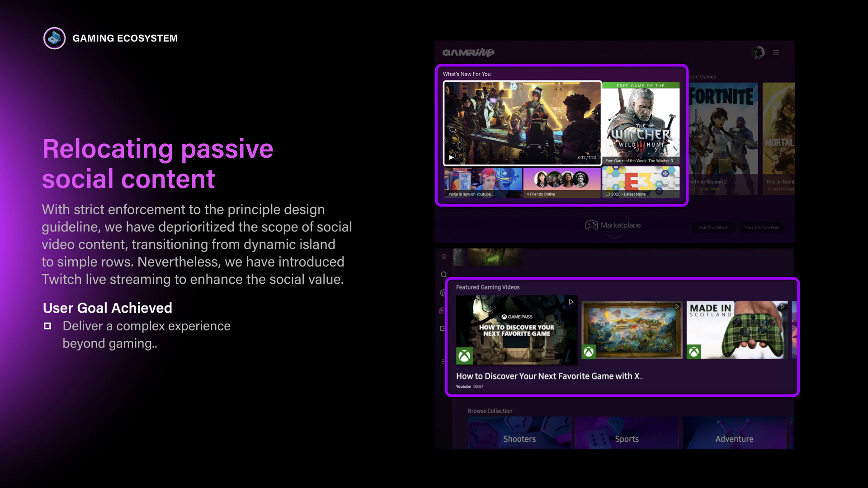
Task: Open the Shooters collection
Action: click(x=519, y=433)
